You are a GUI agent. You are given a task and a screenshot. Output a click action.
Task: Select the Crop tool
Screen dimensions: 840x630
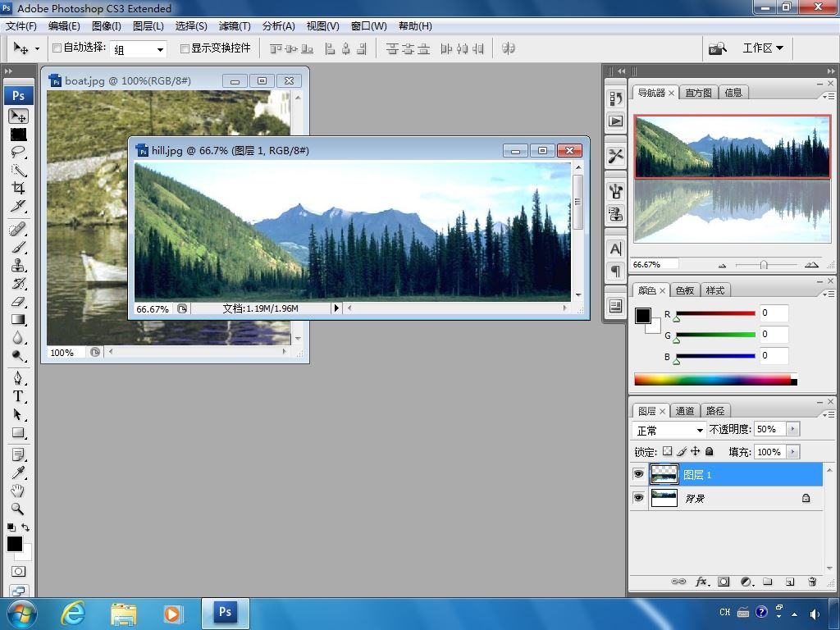pos(18,188)
